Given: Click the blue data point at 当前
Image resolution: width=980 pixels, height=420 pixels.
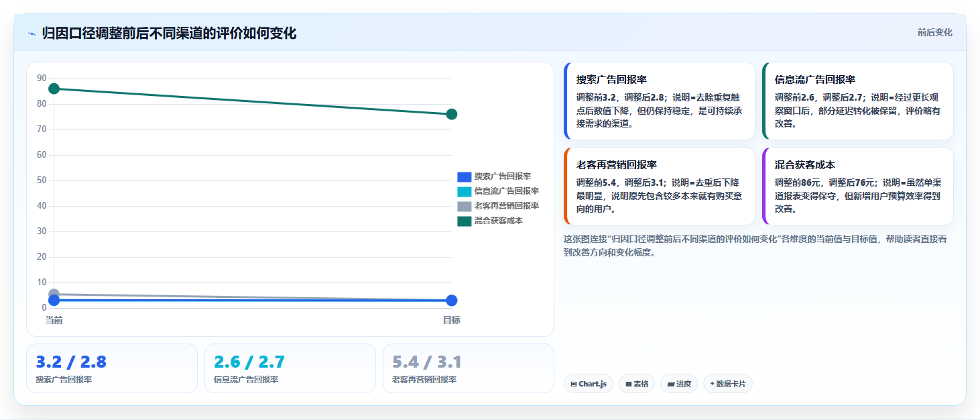Looking at the screenshot, I should tap(54, 300).
